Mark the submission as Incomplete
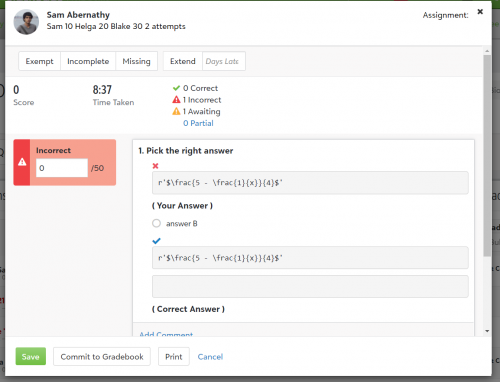This screenshot has height=382, width=500. coord(88,61)
